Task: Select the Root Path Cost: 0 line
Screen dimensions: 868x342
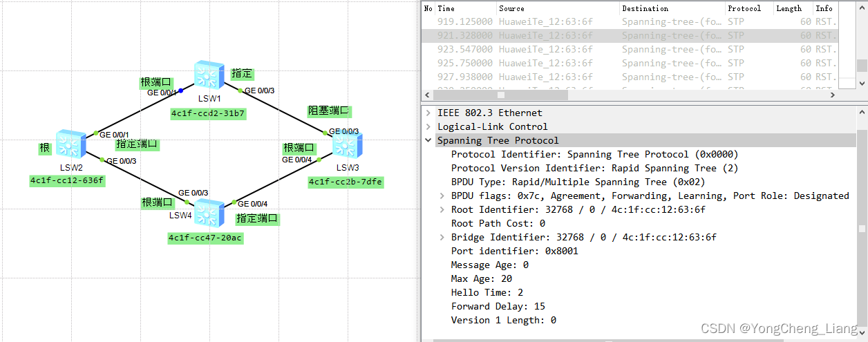Action: coord(498,223)
